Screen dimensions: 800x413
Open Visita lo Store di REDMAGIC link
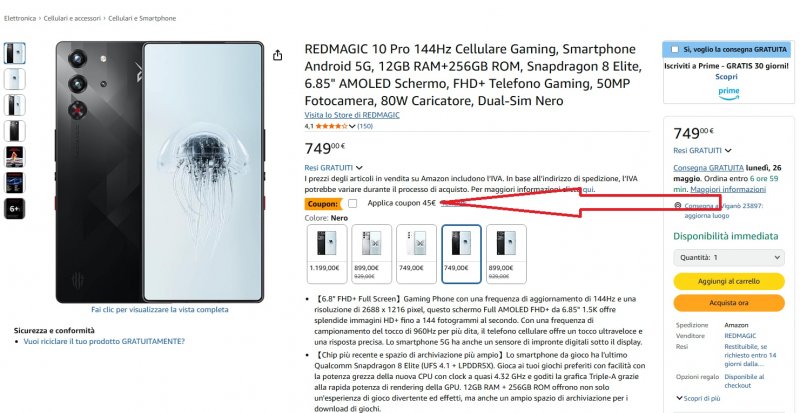(x=352, y=115)
